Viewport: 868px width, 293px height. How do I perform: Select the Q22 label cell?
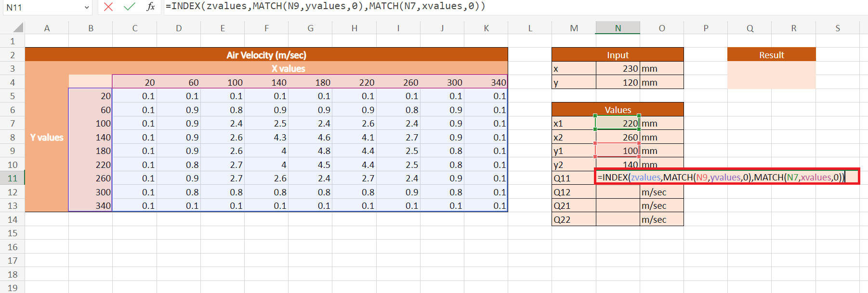coord(573,219)
